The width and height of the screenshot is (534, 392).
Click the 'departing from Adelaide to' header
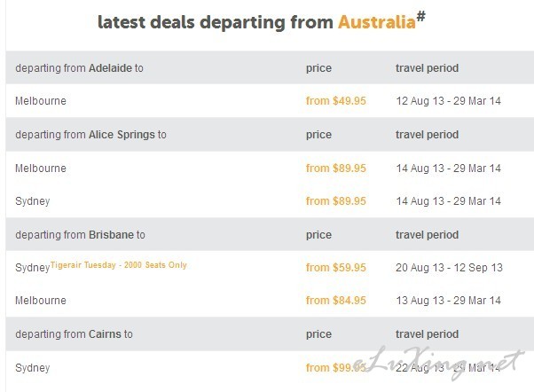(79, 68)
